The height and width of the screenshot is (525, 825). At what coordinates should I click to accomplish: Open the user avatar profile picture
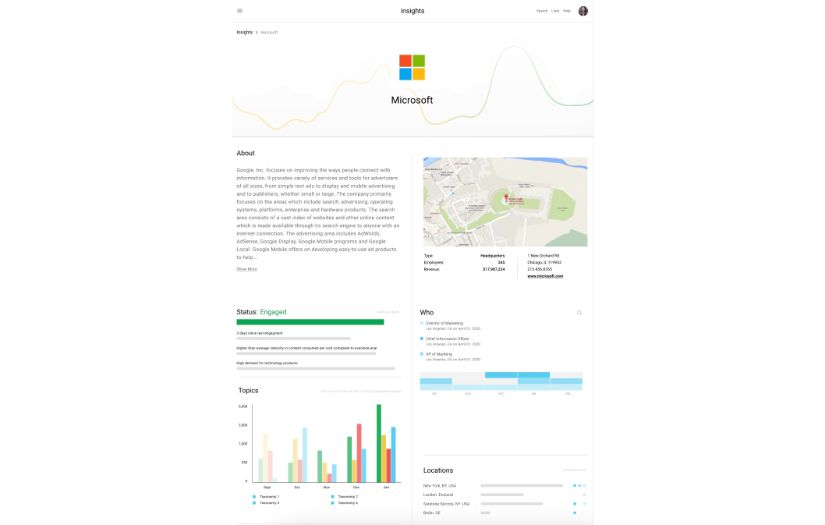point(583,11)
